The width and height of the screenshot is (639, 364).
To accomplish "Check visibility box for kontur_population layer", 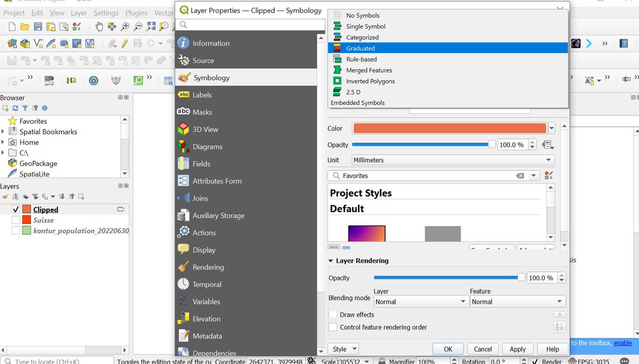I will (15, 230).
